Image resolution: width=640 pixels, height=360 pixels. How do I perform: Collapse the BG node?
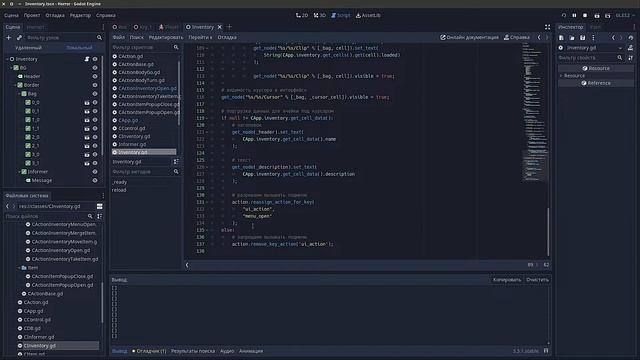[x=11, y=68]
